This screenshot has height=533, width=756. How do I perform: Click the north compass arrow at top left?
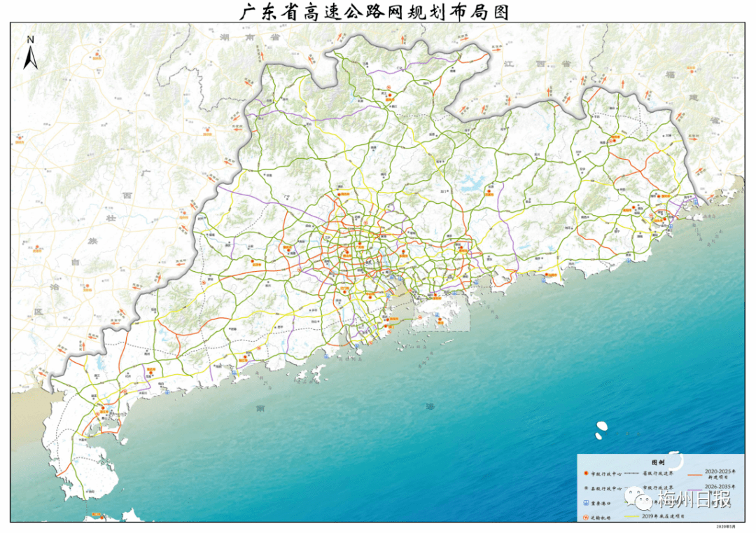coord(29,57)
